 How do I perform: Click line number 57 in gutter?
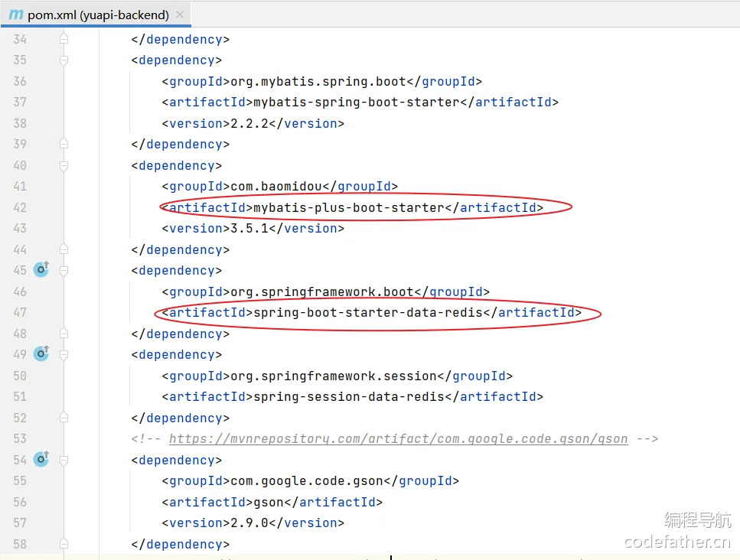click(20, 523)
